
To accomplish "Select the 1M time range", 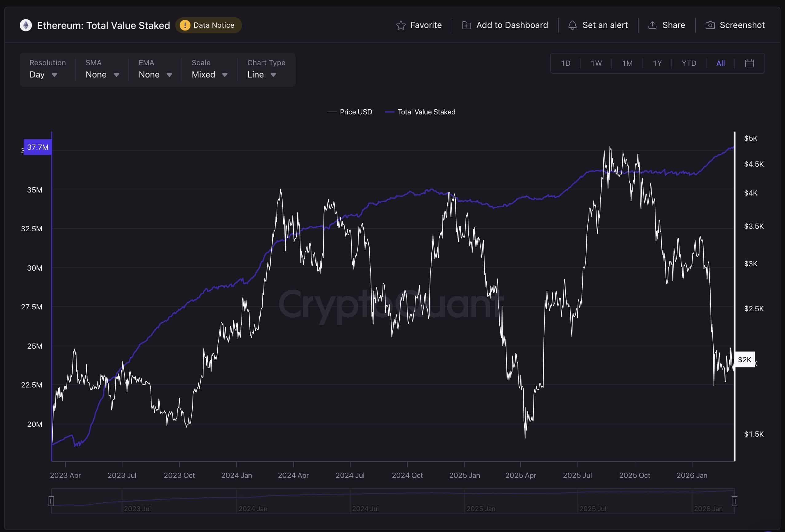I will [627, 64].
